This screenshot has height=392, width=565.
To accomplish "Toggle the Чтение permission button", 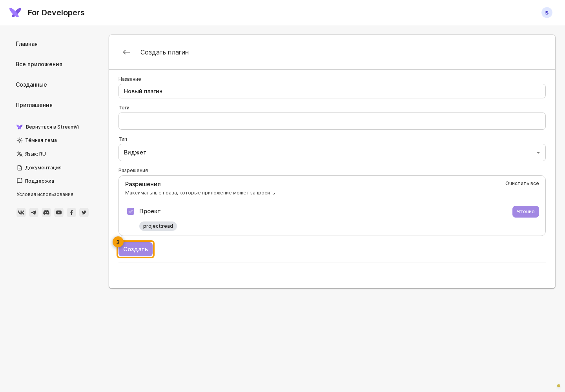I will (x=526, y=212).
